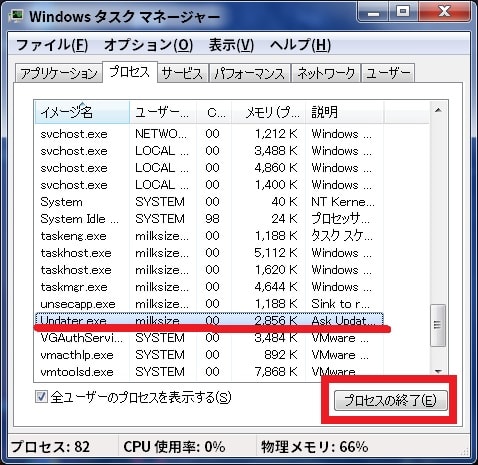Image resolution: width=478 pixels, height=465 pixels.
Task: Click the process list scrollbar thumb
Action: click(x=438, y=325)
